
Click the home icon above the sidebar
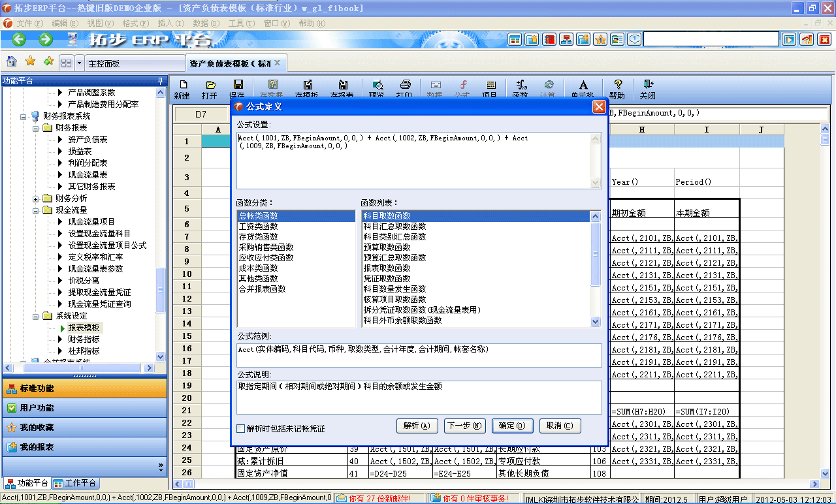[11, 62]
